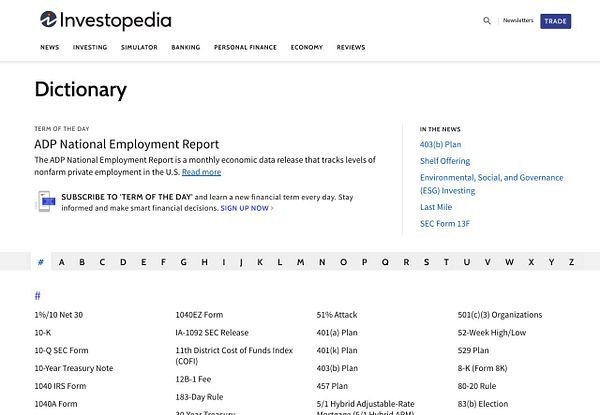This screenshot has height=415, width=600.
Task: Select letter W in alphabet bar
Action: [x=509, y=262]
